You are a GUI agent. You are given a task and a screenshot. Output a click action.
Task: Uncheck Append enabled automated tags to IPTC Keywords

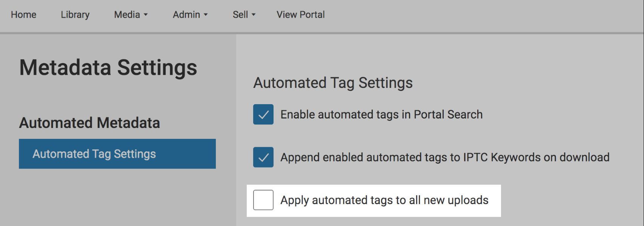263,157
